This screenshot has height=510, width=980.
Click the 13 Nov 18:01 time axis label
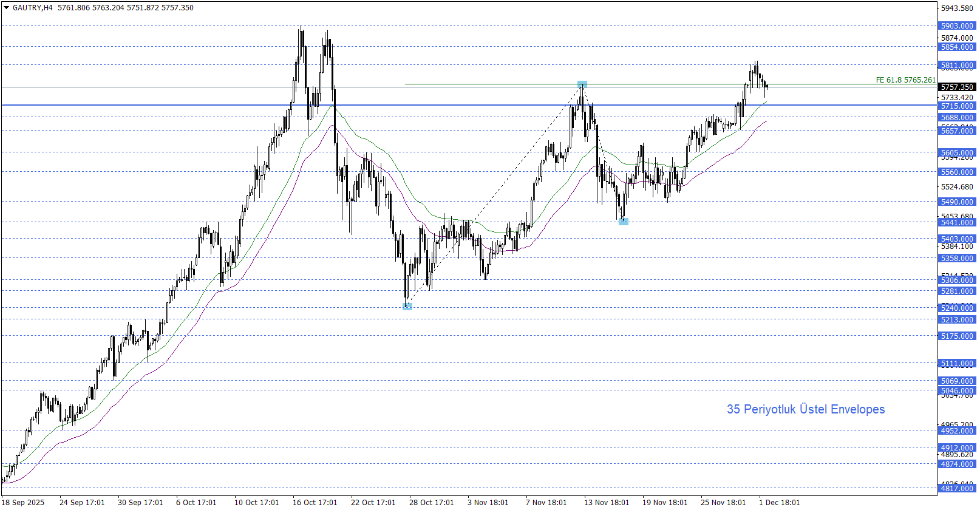[607, 503]
